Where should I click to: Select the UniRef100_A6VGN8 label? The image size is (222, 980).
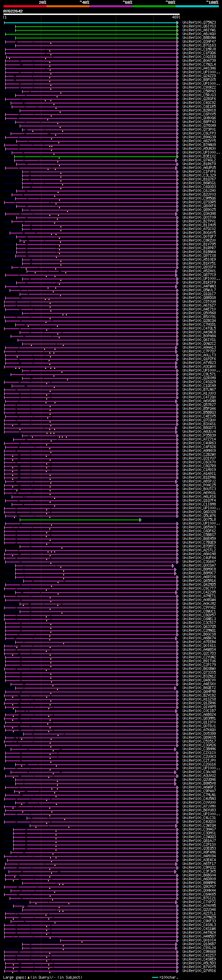click(x=199, y=402)
